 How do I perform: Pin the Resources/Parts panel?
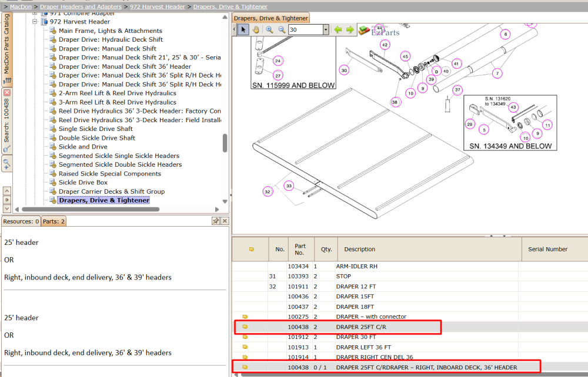216,221
